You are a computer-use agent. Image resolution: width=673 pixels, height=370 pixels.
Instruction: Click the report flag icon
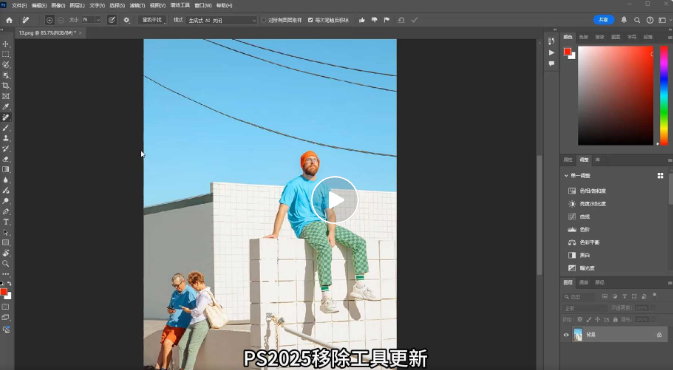(x=387, y=20)
